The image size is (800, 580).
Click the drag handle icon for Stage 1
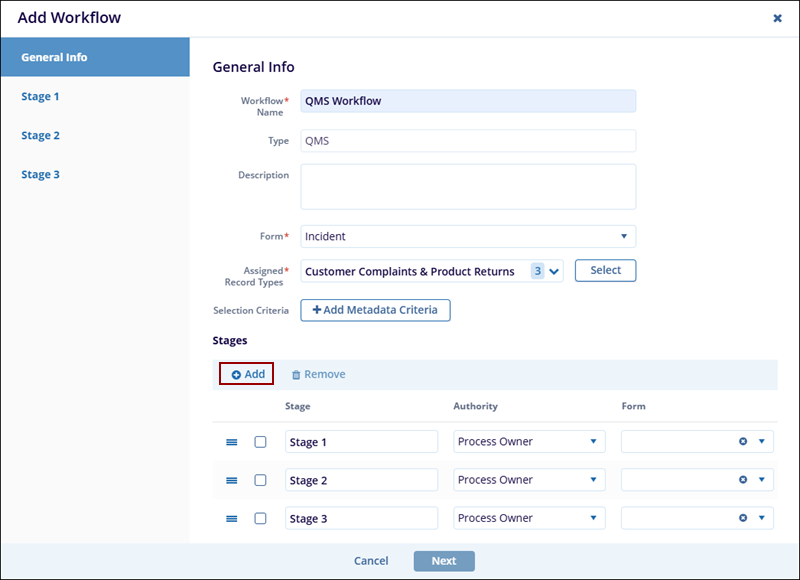click(231, 442)
